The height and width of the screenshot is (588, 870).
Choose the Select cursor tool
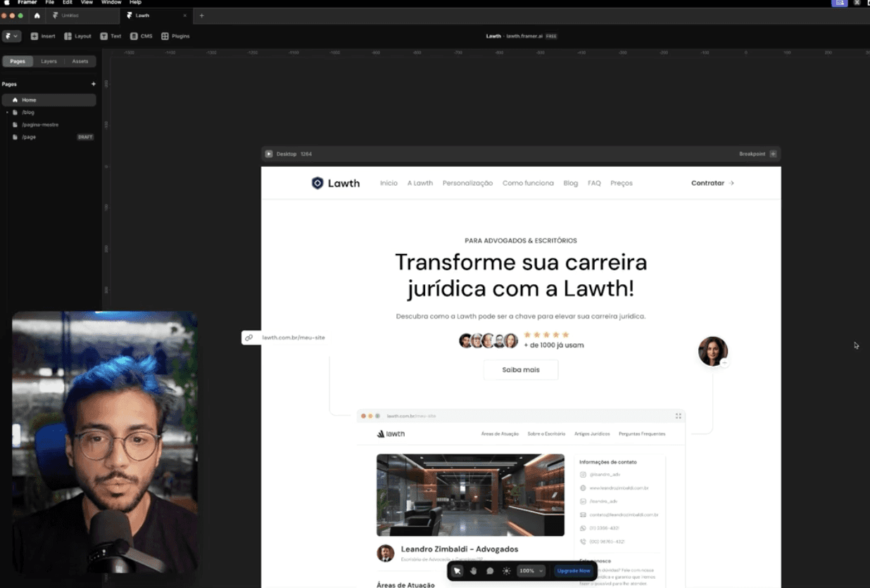tap(458, 570)
